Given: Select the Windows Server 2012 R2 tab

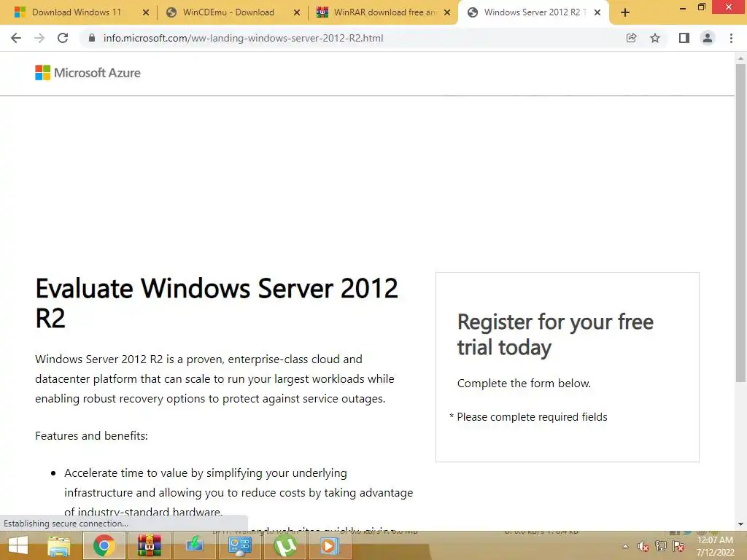Looking at the screenshot, I should pyautogui.click(x=529, y=12).
